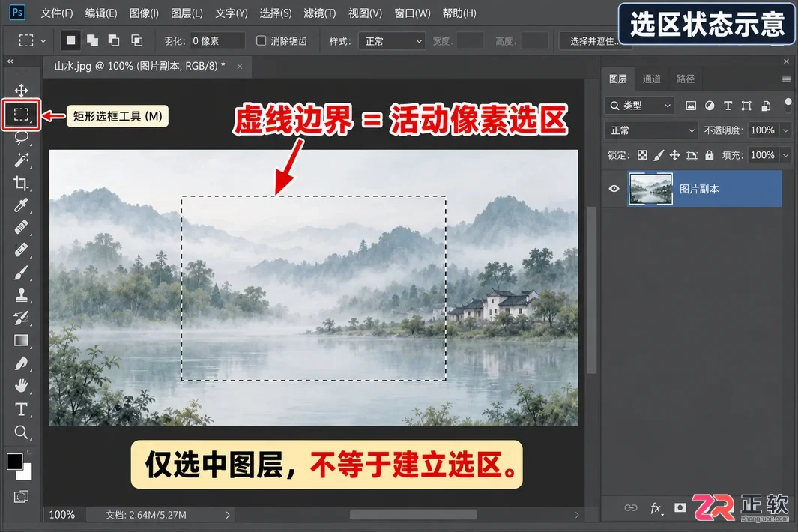Open the 填充 dropdown arrow
Screen dimensions: 798x532
point(786,155)
